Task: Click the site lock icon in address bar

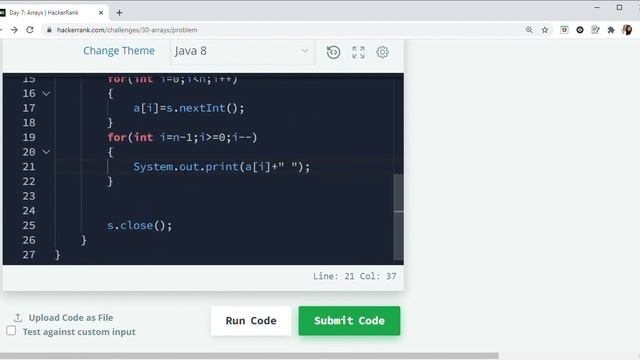Action: (x=49, y=30)
